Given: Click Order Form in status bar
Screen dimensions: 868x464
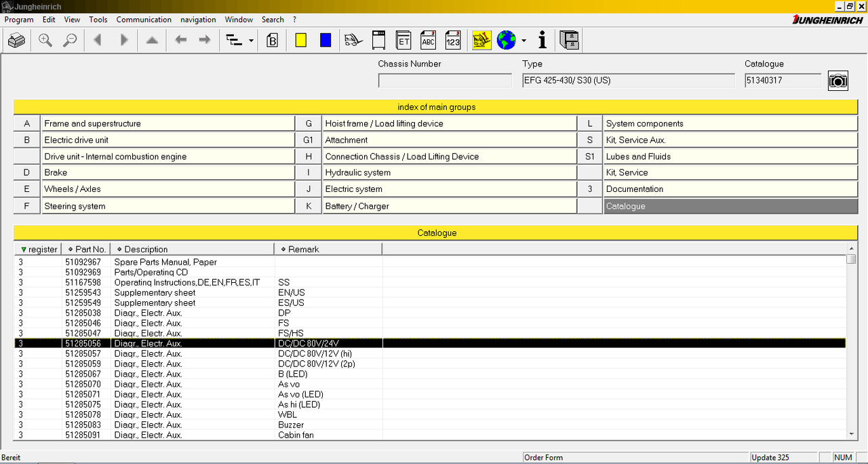Looking at the screenshot, I should tap(544, 457).
